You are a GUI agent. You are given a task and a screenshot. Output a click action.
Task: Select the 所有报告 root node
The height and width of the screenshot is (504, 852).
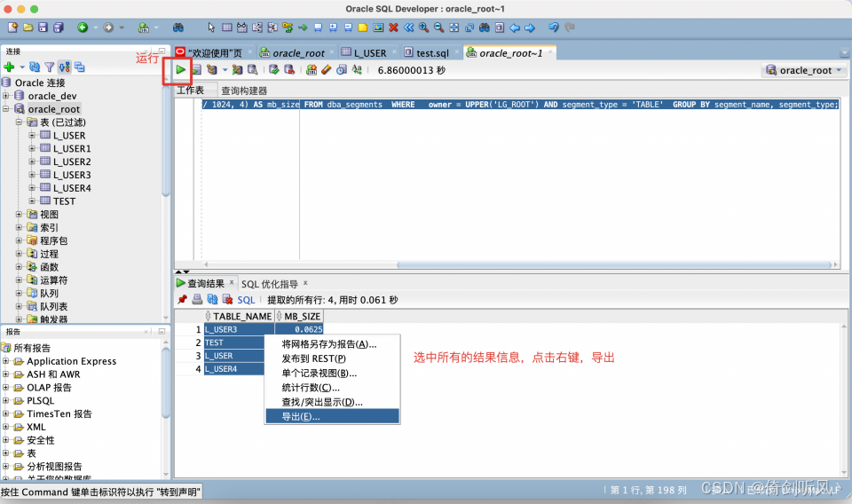(x=32, y=348)
